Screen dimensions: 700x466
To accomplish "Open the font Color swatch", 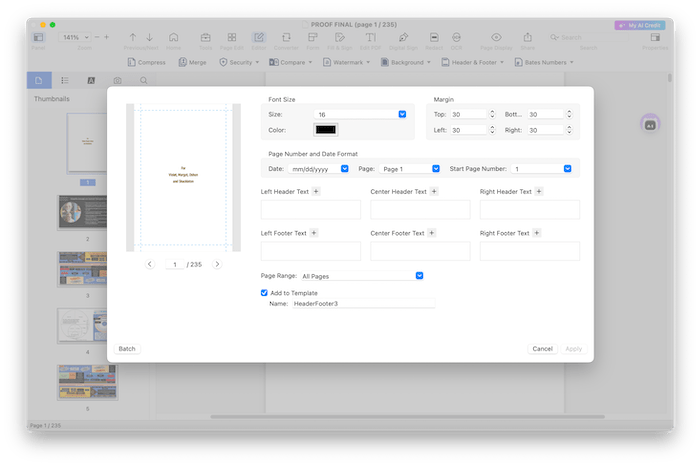I will pos(326,130).
